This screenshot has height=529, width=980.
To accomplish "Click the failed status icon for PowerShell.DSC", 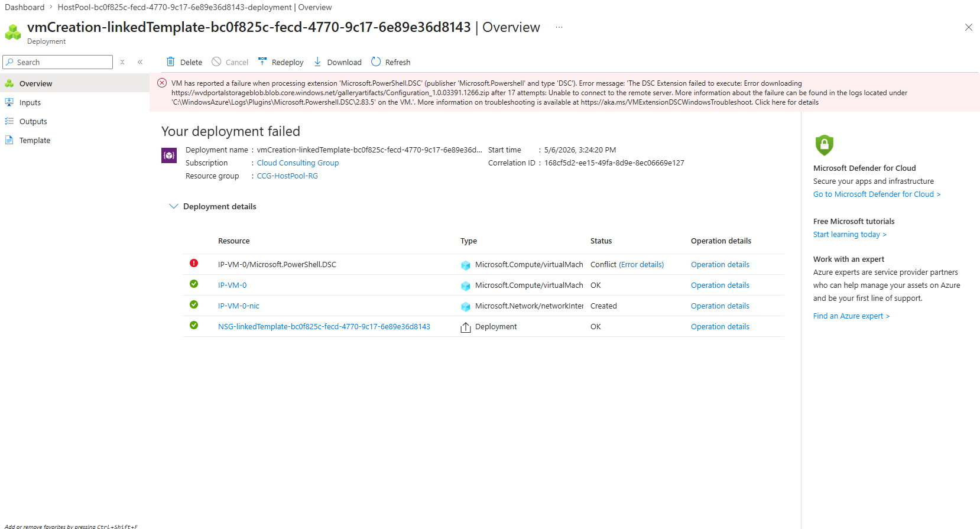I will [x=194, y=263].
